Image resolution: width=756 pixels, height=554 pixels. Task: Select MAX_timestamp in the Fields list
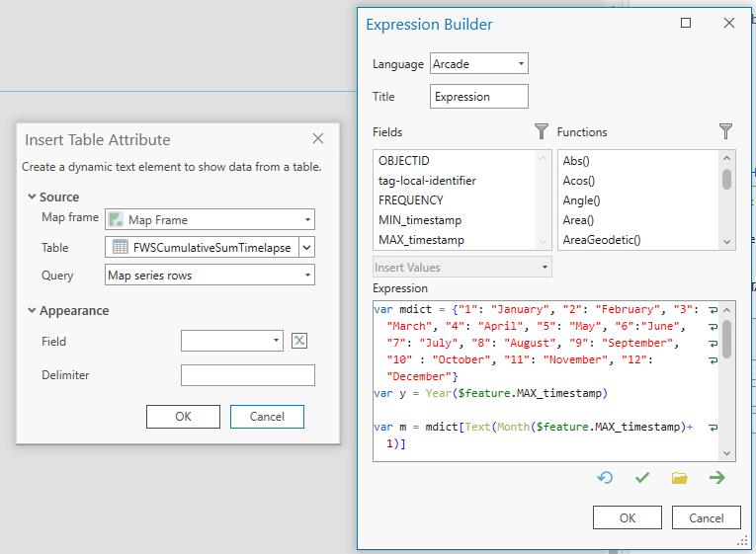coord(420,240)
